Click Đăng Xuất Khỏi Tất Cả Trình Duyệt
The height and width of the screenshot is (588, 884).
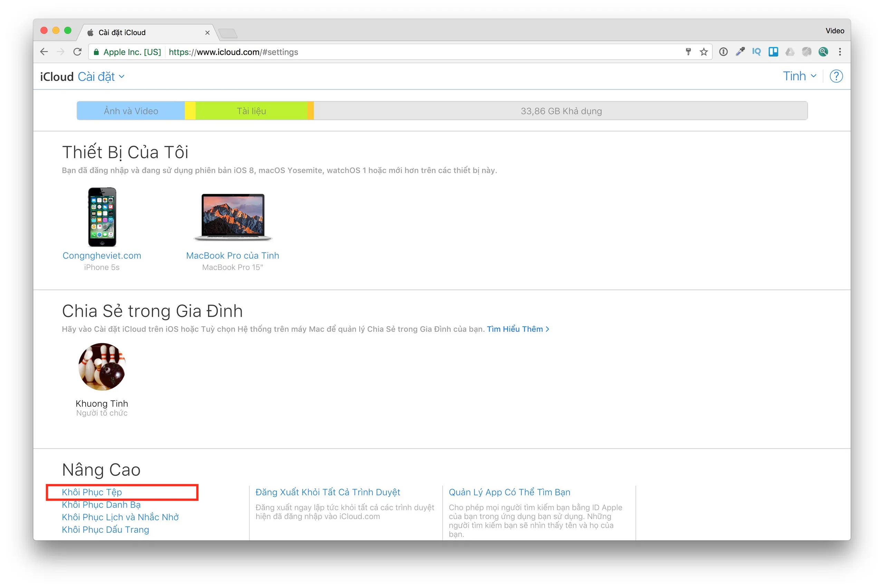point(328,492)
